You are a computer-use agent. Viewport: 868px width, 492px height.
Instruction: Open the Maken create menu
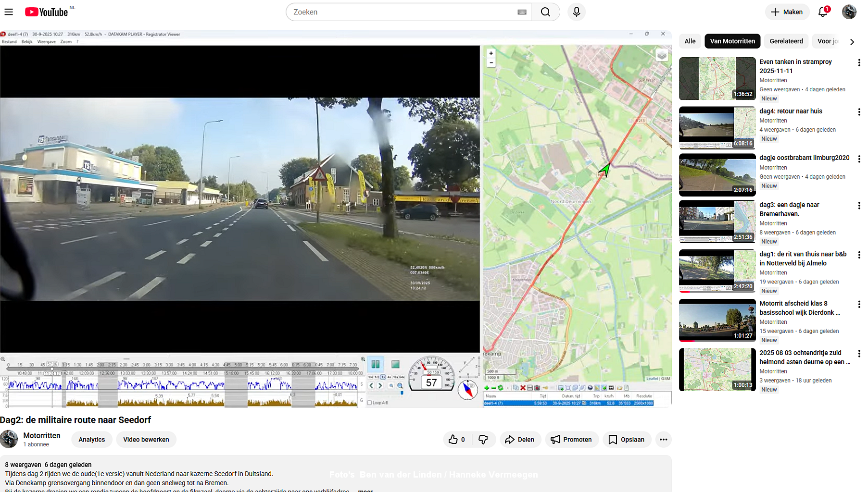pos(787,12)
